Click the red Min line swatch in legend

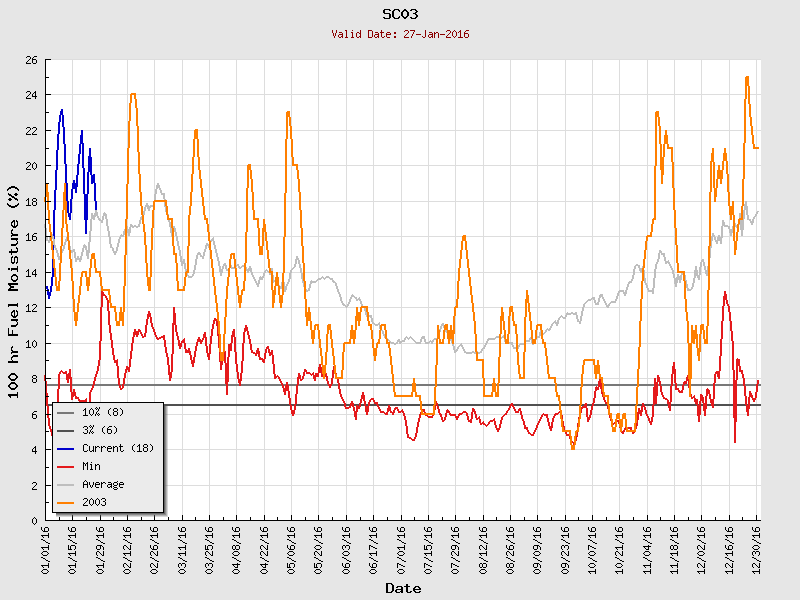(66, 466)
